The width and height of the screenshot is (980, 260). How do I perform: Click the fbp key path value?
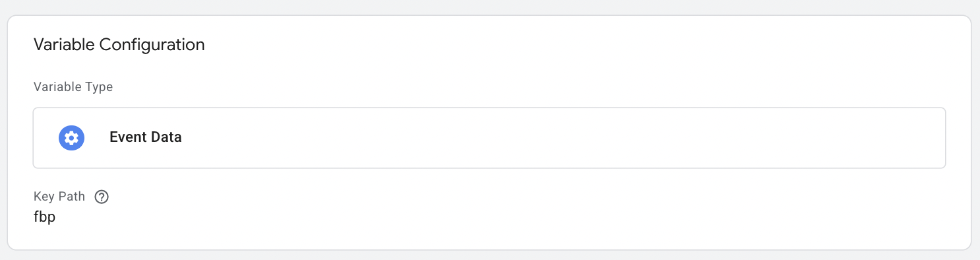[44, 218]
